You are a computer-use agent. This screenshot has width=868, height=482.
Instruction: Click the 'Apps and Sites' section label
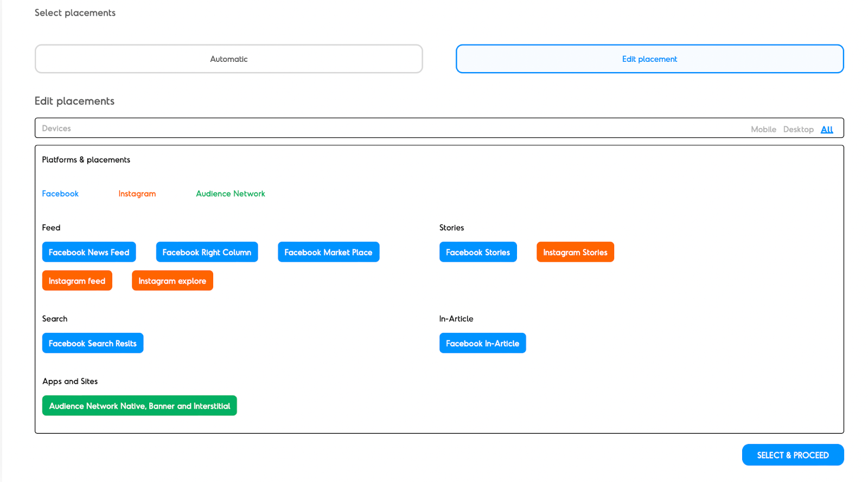coord(70,381)
